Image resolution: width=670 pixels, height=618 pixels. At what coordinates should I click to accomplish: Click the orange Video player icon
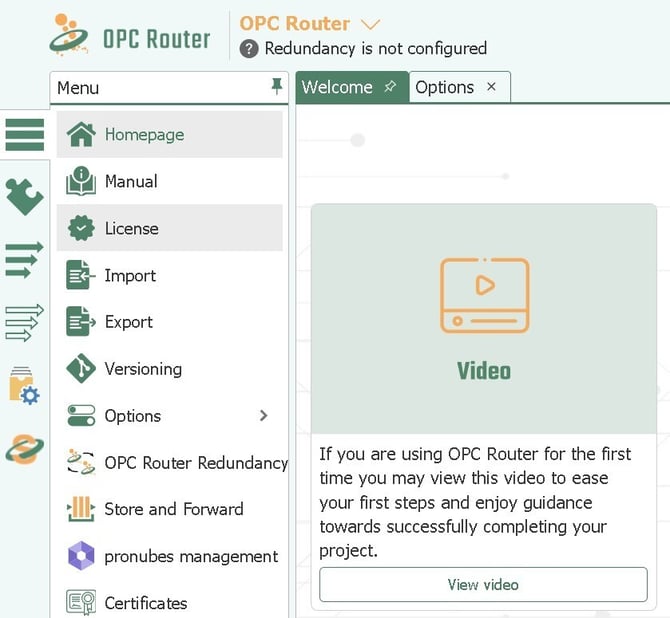pos(485,295)
